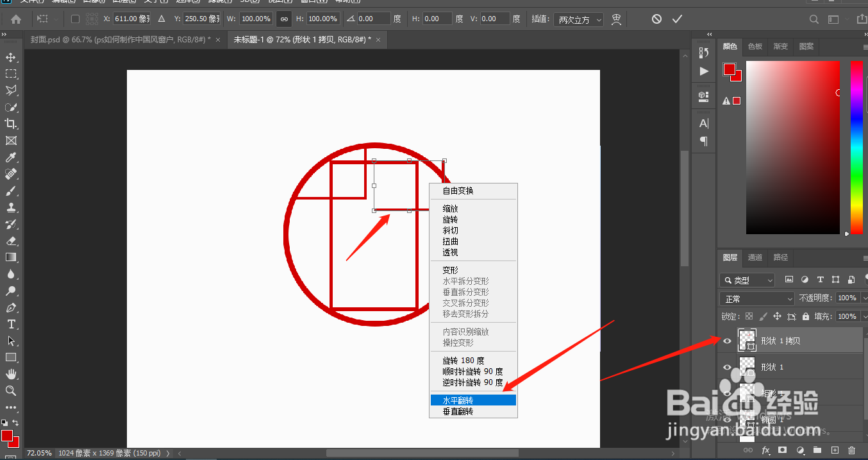868x460 pixels.
Task: Switch between free transform and warp modes
Action: click(x=617, y=19)
